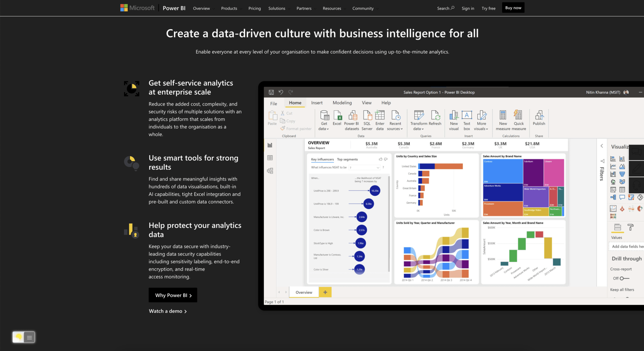Click the Sign in link
The height and width of the screenshot is (351, 644).
[x=468, y=8]
